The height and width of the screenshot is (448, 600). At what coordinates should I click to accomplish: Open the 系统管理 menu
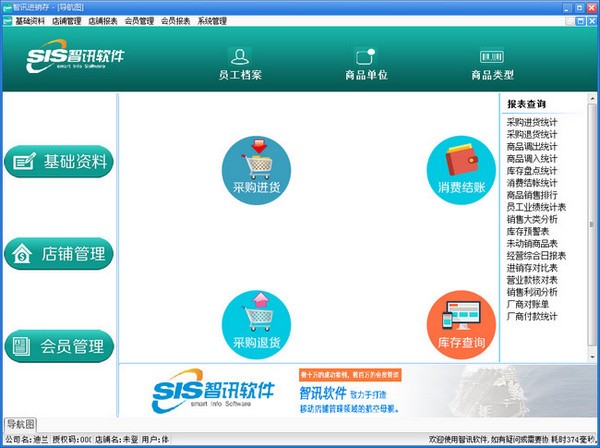(x=212, y=21)
